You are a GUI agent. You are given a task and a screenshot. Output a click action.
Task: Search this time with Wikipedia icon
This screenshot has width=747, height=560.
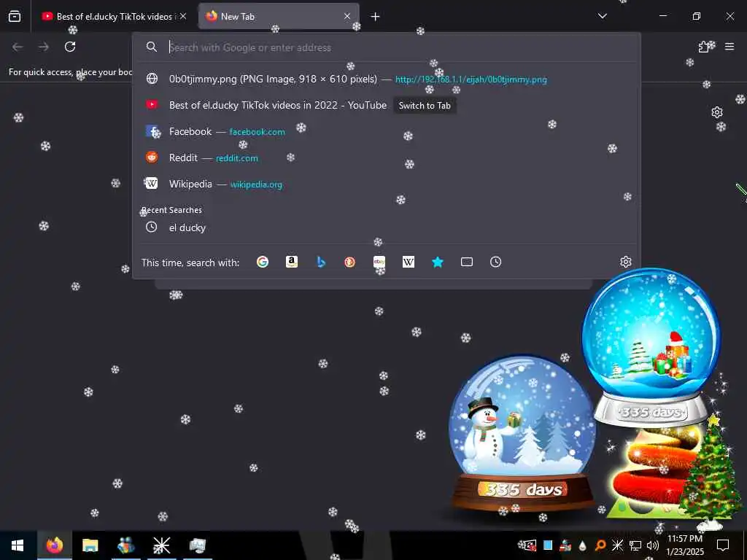(x=409, y=262)
